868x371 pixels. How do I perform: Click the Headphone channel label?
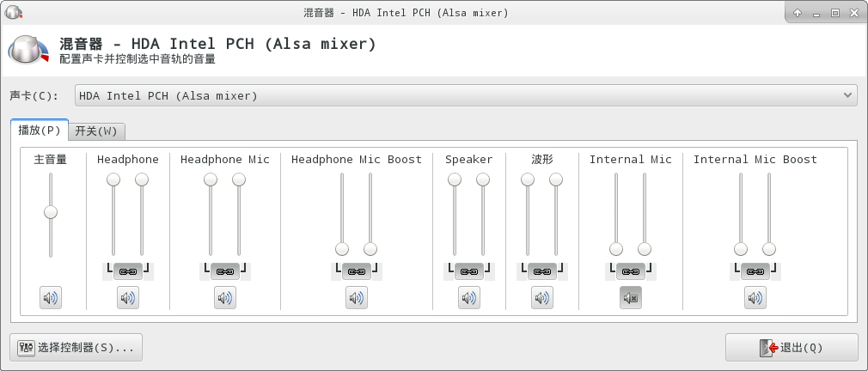[x=128, y=160]
